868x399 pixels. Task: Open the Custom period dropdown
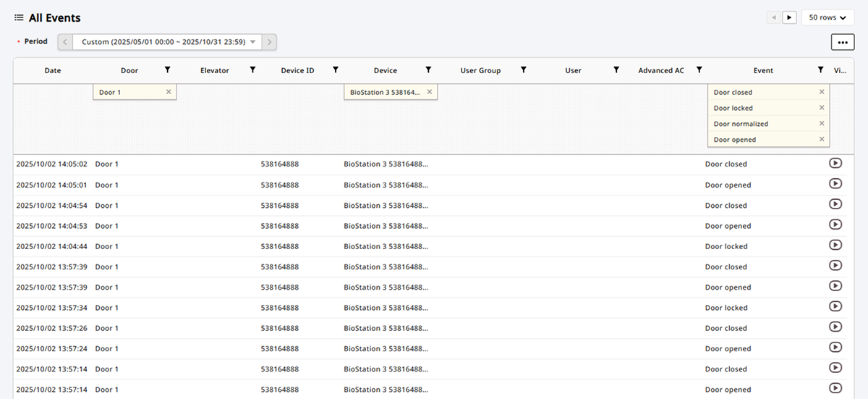click(x=168, y=42)
